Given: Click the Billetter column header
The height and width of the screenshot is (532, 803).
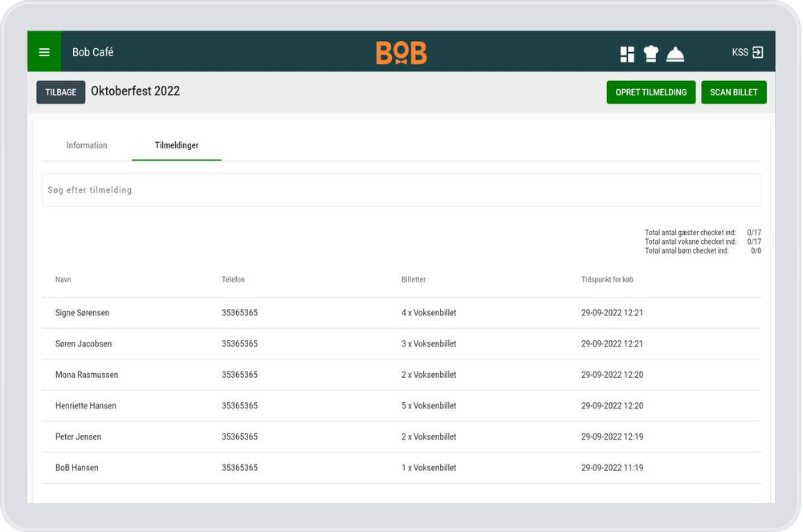Looking at the screenshot, I should click(414, 279).
